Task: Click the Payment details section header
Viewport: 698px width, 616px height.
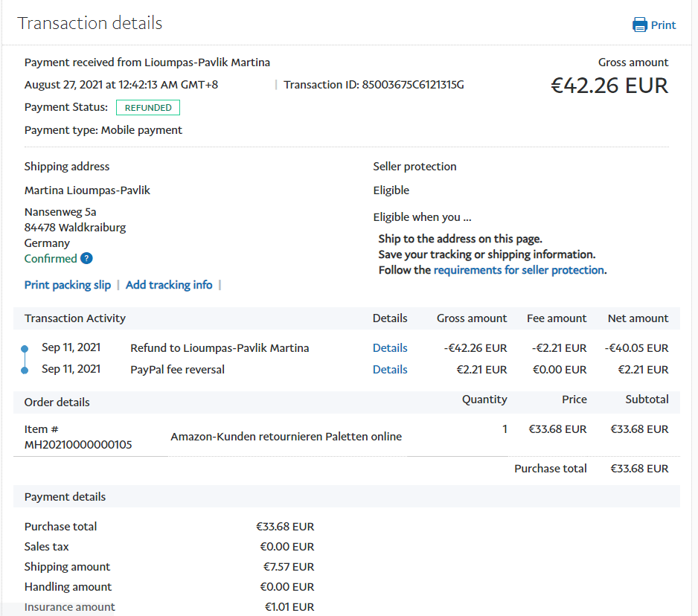Action: click(65, 497)
